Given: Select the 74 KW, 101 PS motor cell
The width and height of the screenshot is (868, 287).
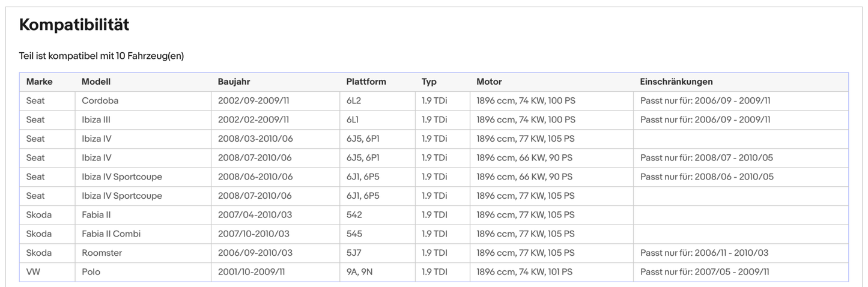Looking at the screenshot, I should coord(524,273).
